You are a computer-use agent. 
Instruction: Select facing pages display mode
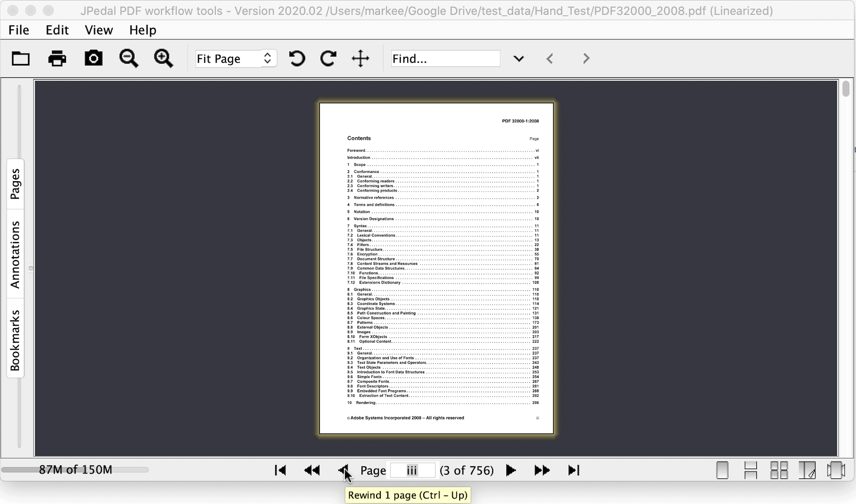pos(807,470)
